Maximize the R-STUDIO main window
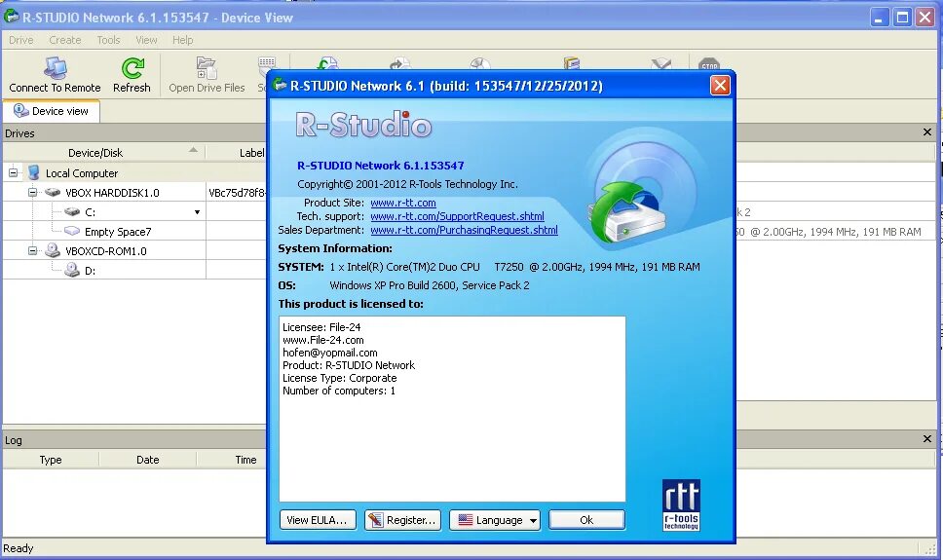Image resolution: width=943 pixels, height=560 pixels. 903,18
